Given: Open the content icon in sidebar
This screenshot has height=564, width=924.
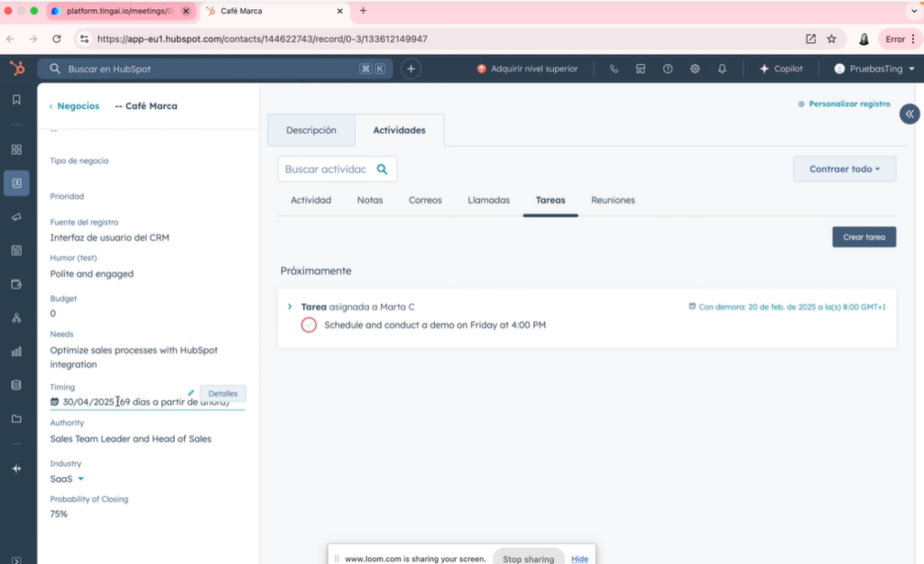Looking at the screenshot, I should [16, 251].
